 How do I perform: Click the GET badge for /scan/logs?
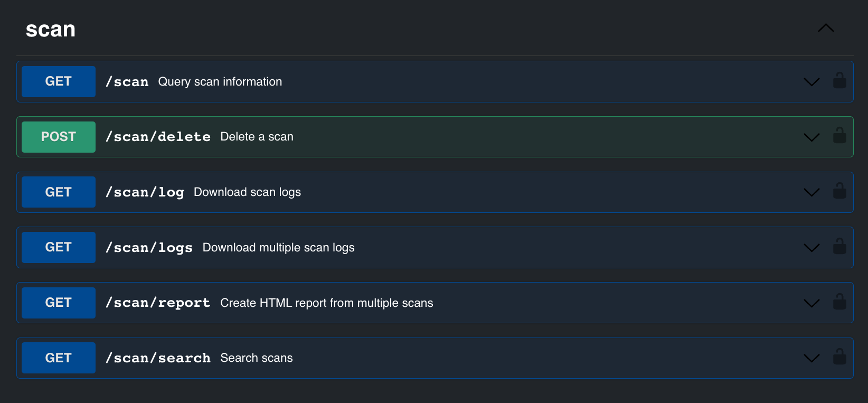[x=59, y=247]
